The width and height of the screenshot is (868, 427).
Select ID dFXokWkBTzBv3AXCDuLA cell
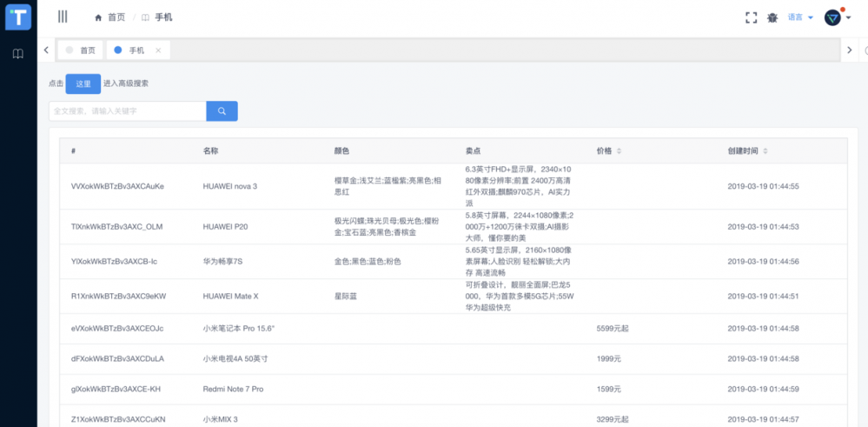[x=117, y=359]
